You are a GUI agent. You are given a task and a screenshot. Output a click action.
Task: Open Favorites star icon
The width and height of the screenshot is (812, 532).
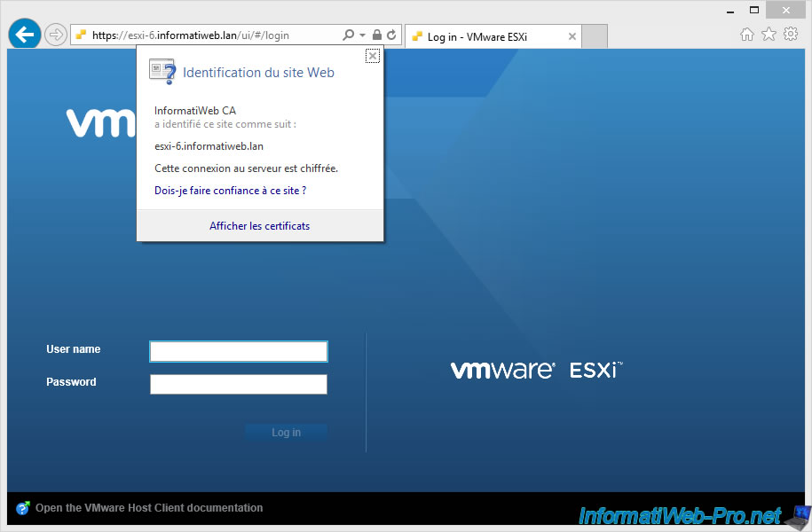(x=769, y=35)
